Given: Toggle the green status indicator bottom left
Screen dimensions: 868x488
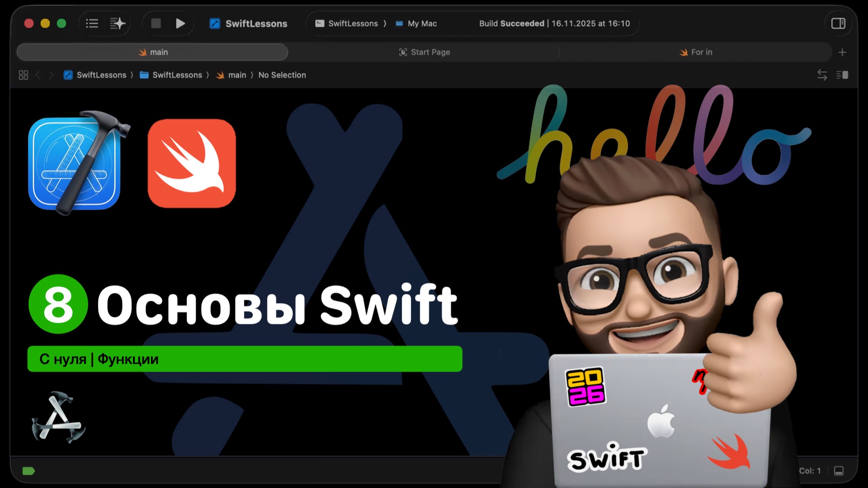Looking at the screenshot, I should pyautogui.click(x=28, y=470).
